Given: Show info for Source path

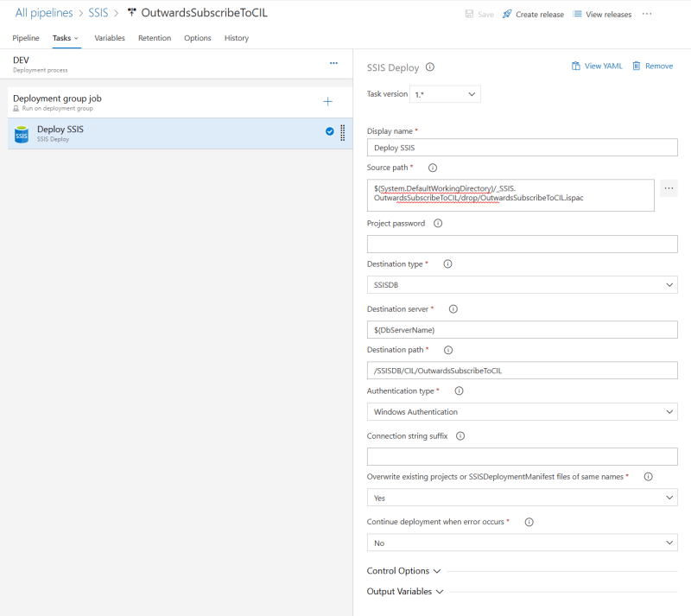Looking at the screenshot, I should pos(433,168).
